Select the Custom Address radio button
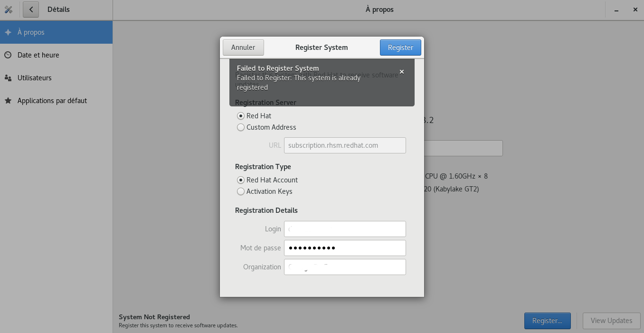Image resolution: width=644 pixels, height=333 pixels. click(241, 127)
